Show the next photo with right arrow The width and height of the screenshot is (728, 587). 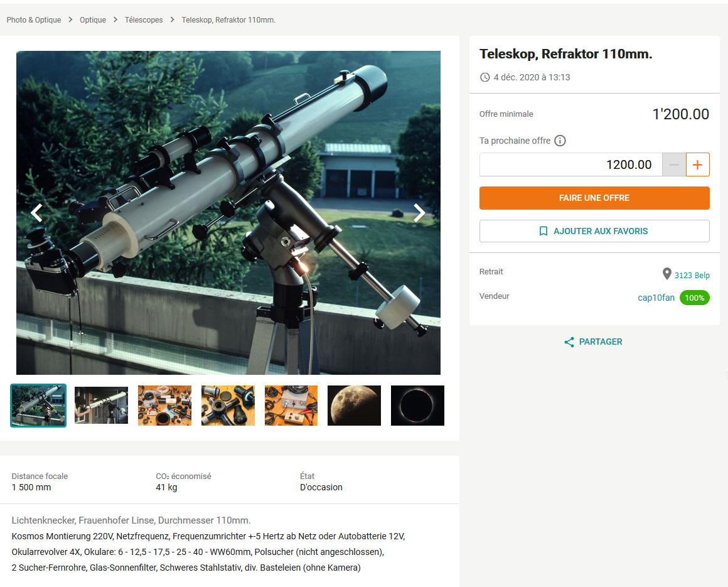419,213
